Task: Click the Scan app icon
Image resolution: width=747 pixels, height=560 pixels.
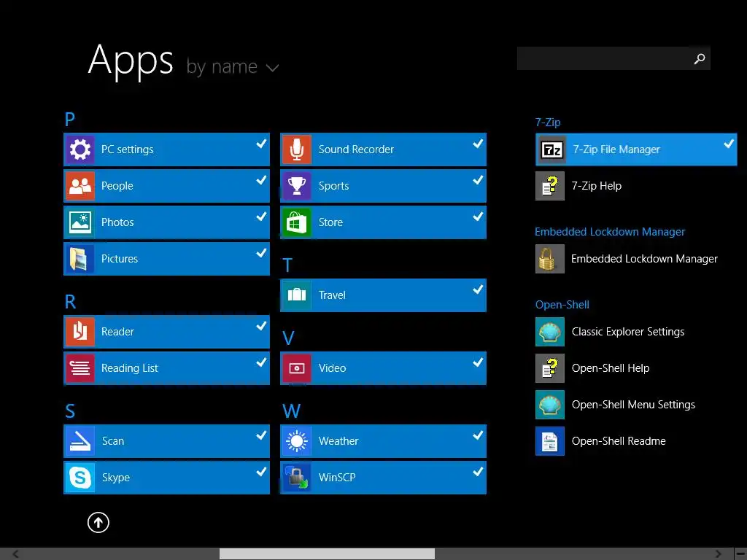Action: point(80,441)
